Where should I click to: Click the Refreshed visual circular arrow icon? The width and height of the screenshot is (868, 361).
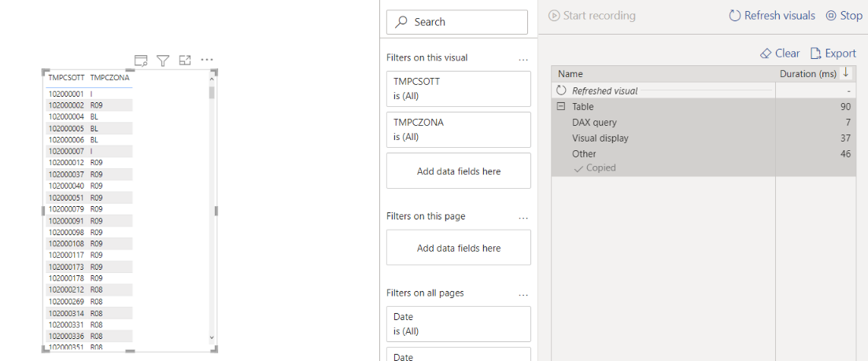point(561,90)
